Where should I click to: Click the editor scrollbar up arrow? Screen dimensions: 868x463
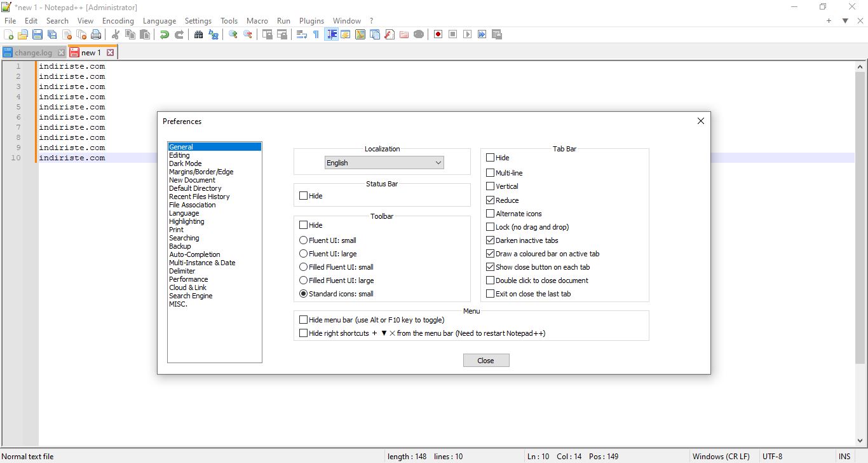(861, 67)
